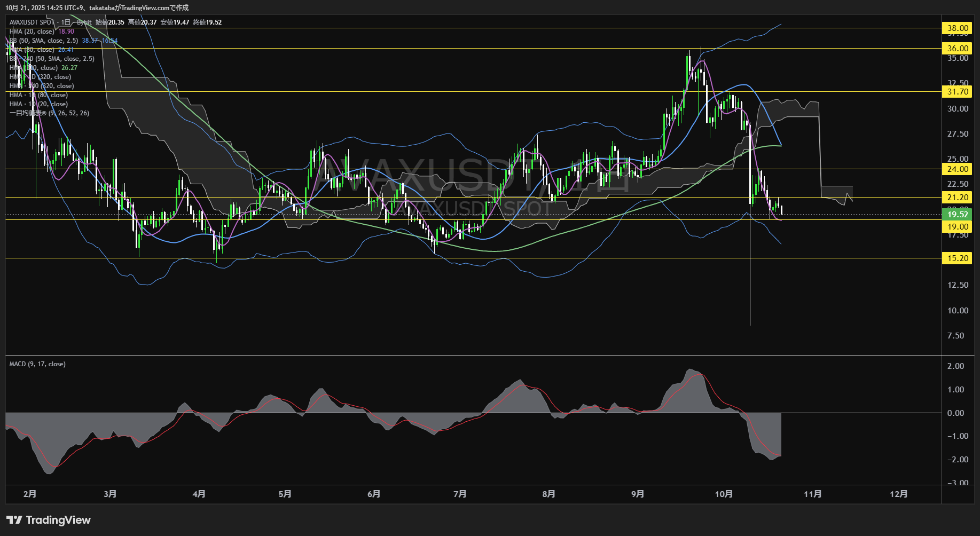Image resolution: width=980 pixels, height=536 pixels.
Task: Click the yellow 36.00 price level label
Action: point(957,49)
